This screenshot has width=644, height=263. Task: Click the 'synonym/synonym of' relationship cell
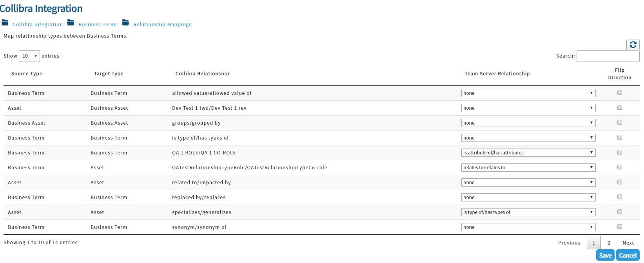(199, 227)
